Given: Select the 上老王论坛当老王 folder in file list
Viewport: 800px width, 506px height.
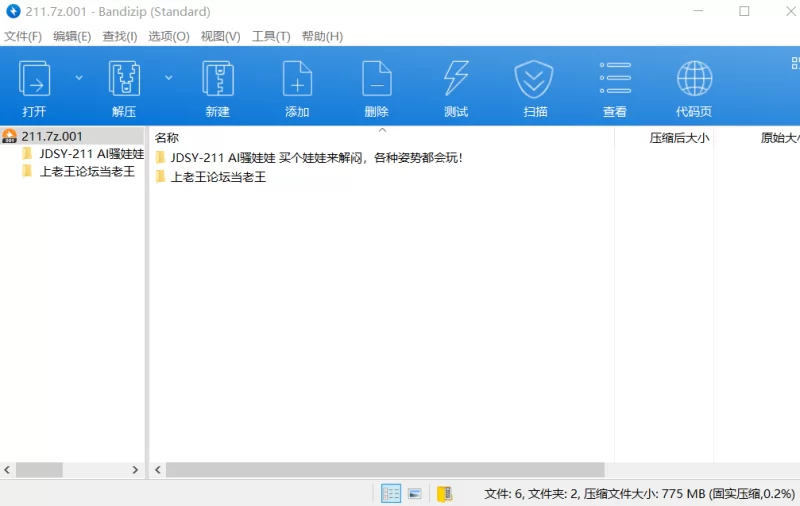Looking at the screenshot, I should click(x=218, y=177).
